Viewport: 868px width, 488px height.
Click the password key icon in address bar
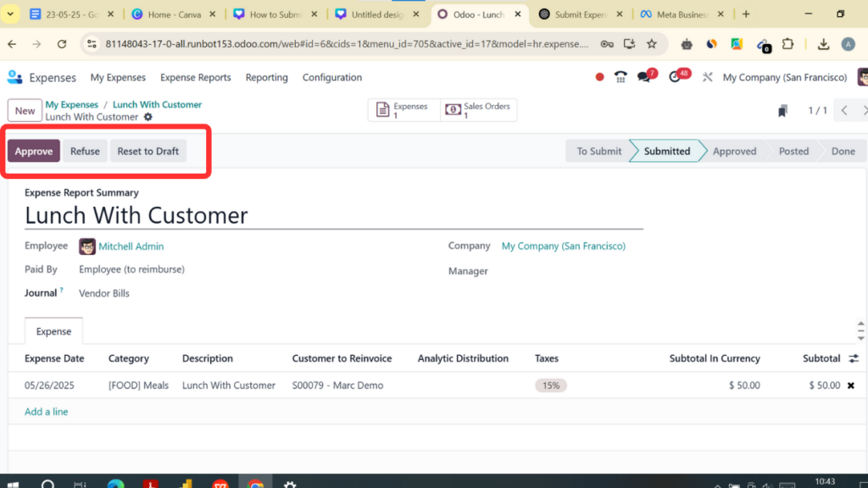tap(607, 44)
